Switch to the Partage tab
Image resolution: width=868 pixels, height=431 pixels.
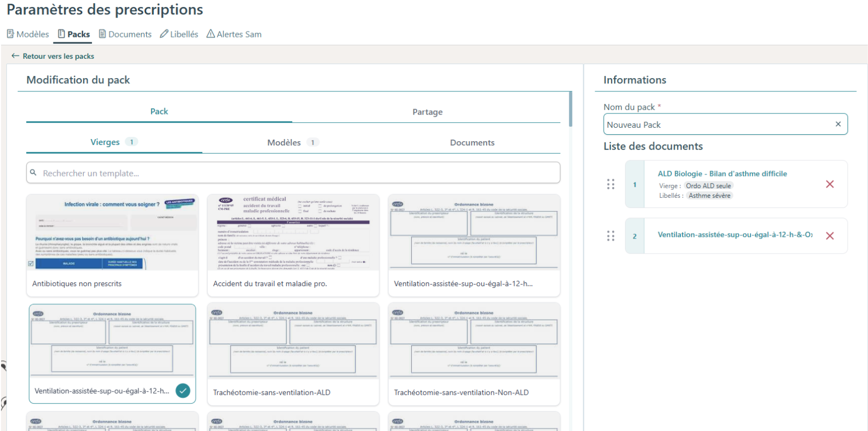[x=427, y=112]
